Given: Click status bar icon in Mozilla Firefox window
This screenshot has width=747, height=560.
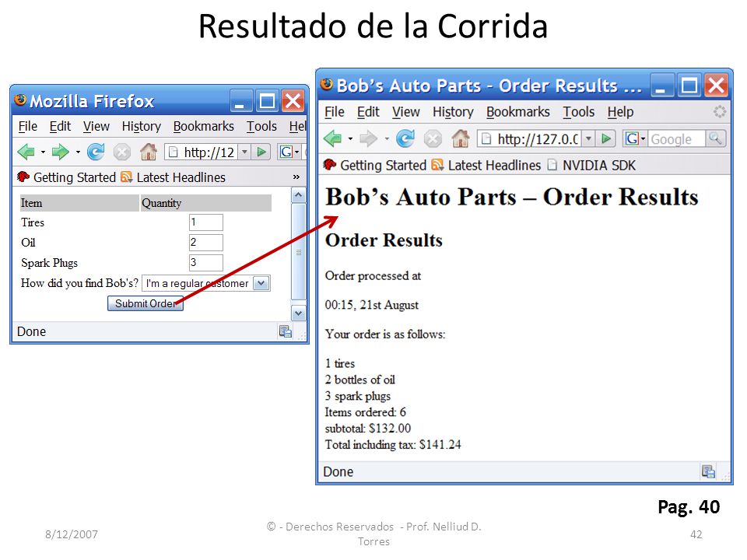Looking at the screenshot, I should [x=286, y=331].
